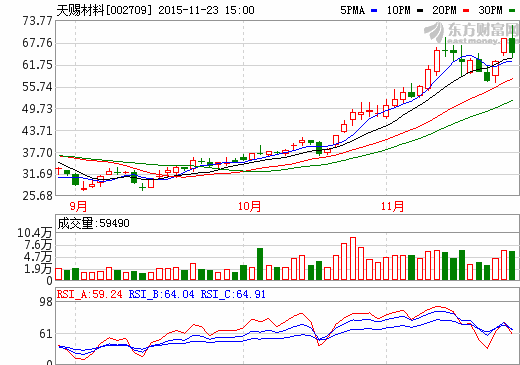The width and height of the screenshot is (520, 365).
Task: Click the 11月 month axis marker
Action: 392,206
